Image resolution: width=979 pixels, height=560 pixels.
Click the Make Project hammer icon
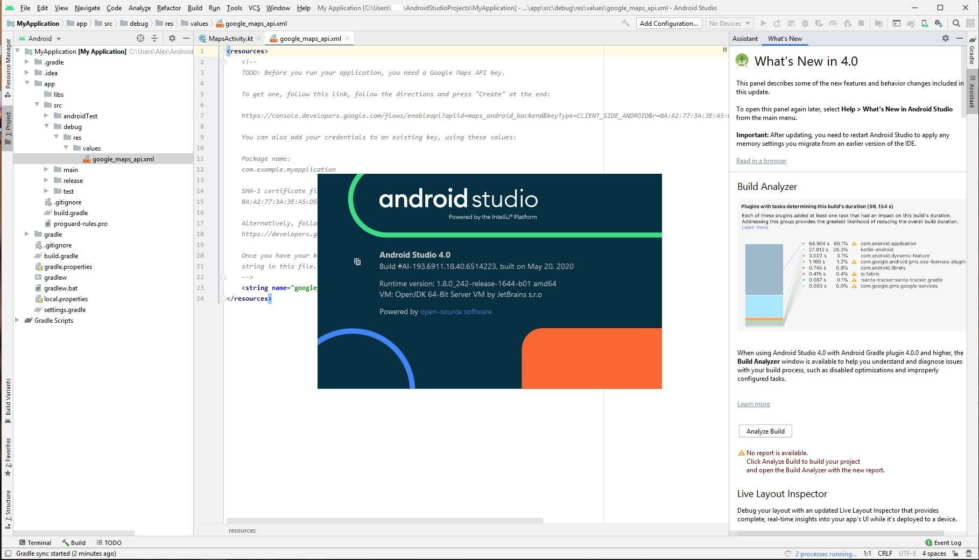625,23
